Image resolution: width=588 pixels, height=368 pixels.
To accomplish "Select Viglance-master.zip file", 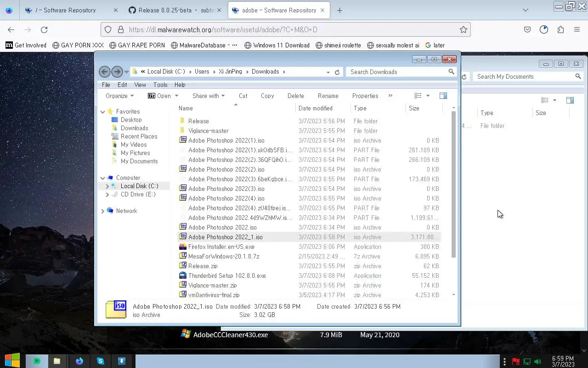I will click(212, 285).
